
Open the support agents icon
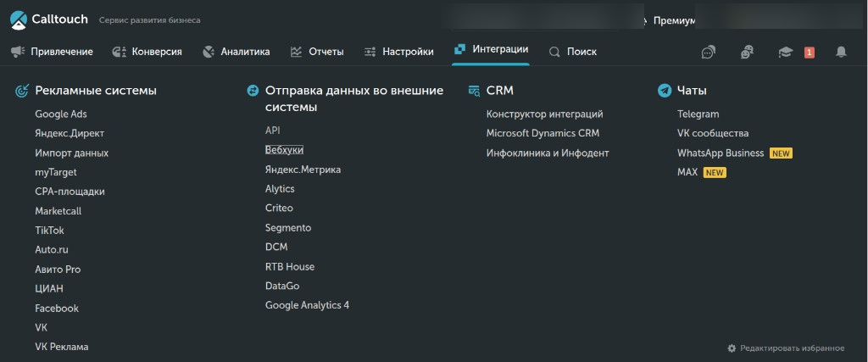pos(747,52)
